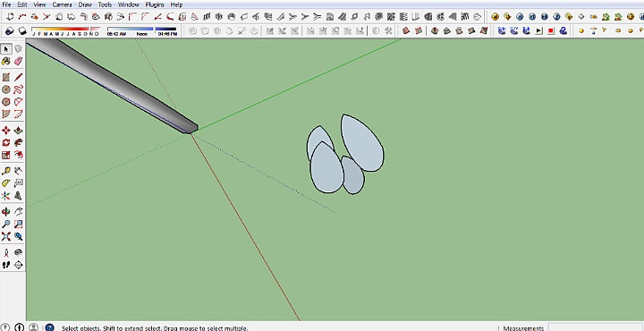Choose the Zoom magnifier tool
644x331 pixels.
(x=6, y=225)
